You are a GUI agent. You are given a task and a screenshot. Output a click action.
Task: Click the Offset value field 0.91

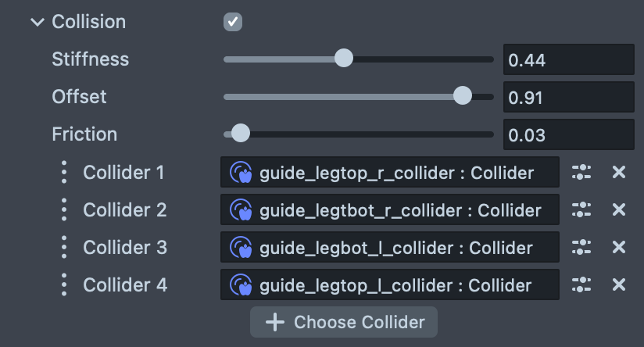tap(568, 98)
